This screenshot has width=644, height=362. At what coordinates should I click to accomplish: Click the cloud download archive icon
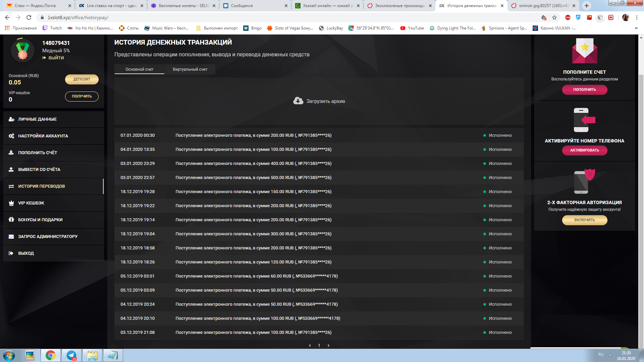pos(298,101)
